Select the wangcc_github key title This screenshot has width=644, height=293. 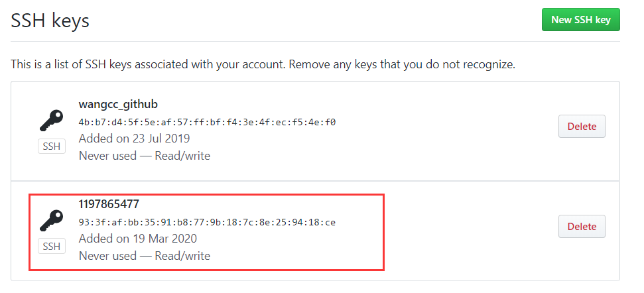[118, 105]
